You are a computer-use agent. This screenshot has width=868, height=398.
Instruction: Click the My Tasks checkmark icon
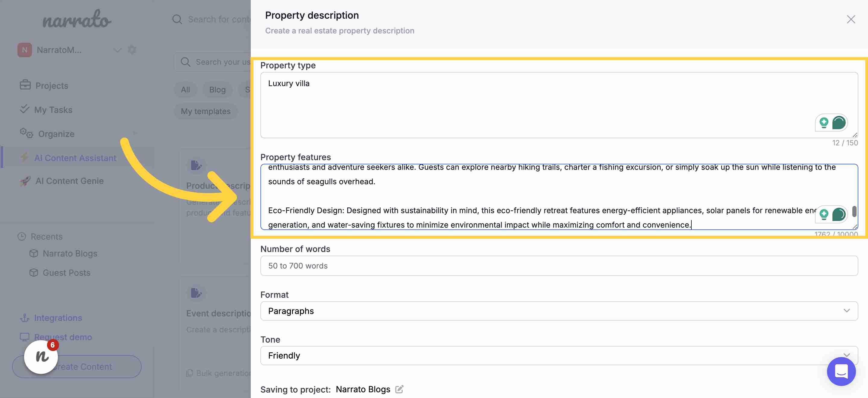tap(24, 109)
